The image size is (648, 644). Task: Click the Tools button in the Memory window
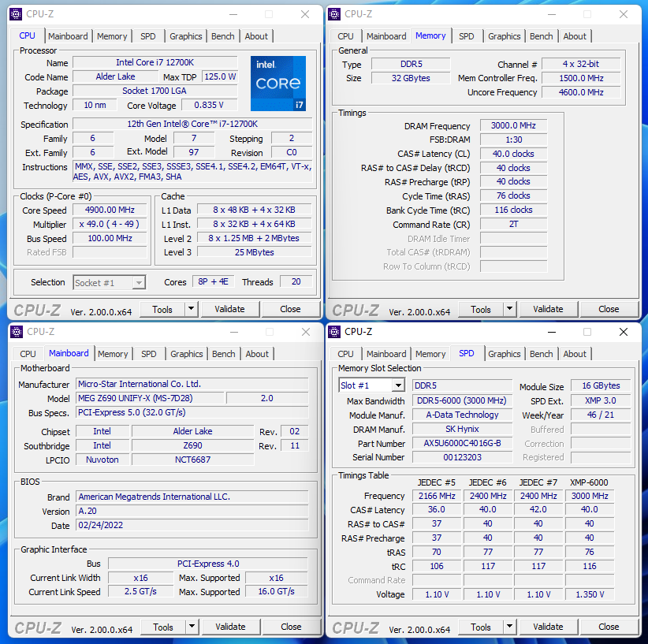click(x=481, y=309)
